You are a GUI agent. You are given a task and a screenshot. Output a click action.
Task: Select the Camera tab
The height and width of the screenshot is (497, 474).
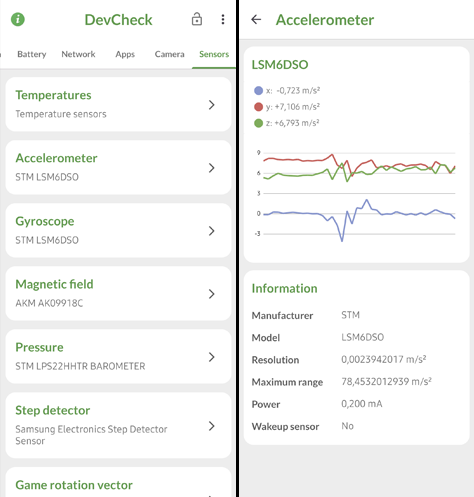(x=169, y=54)
